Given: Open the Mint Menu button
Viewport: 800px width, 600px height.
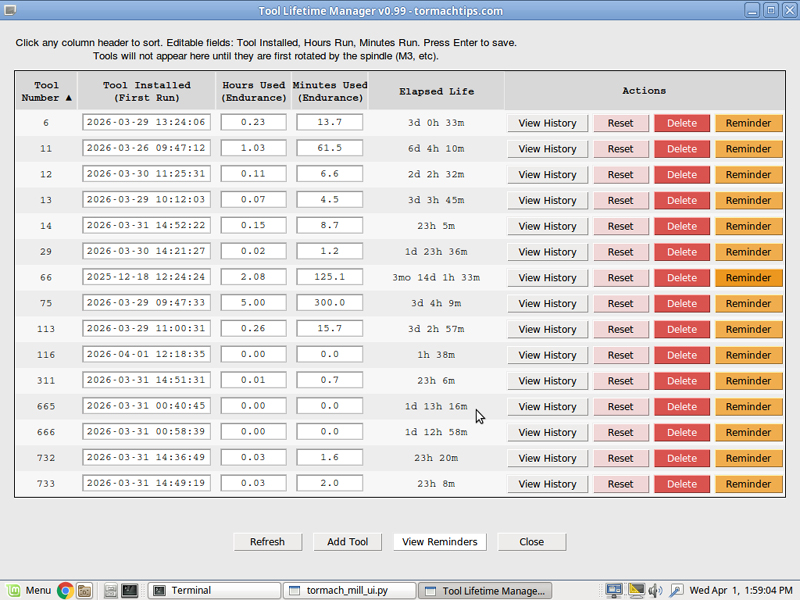Looking at the screenshot, I should point(29,590).
